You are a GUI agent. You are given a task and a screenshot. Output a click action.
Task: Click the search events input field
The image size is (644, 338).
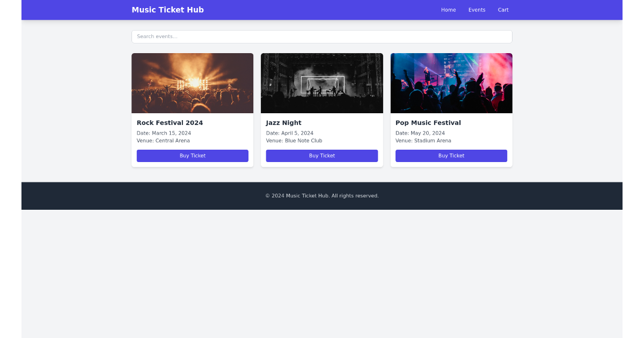322,36
